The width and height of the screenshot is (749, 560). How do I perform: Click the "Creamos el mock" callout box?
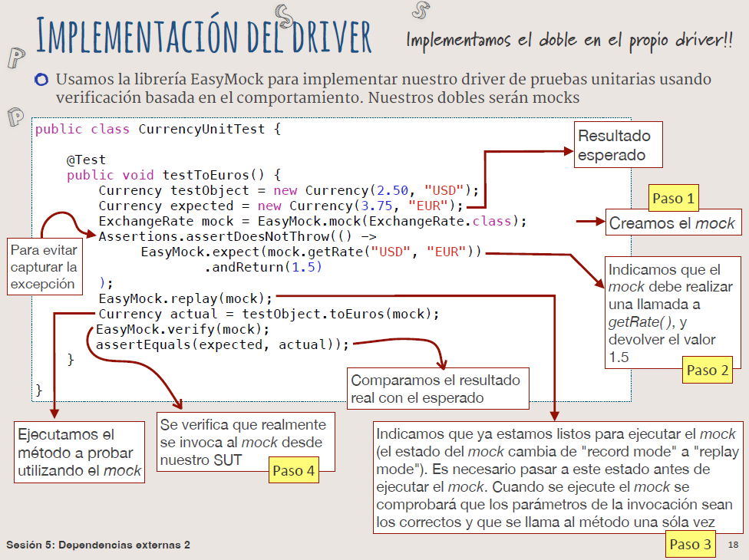[x=672, y=224]
